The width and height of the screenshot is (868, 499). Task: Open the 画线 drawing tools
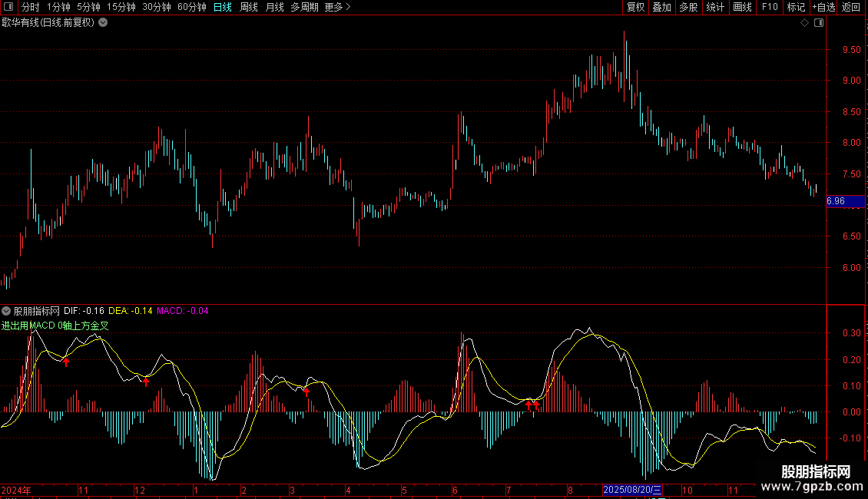(x=742, y=8)
